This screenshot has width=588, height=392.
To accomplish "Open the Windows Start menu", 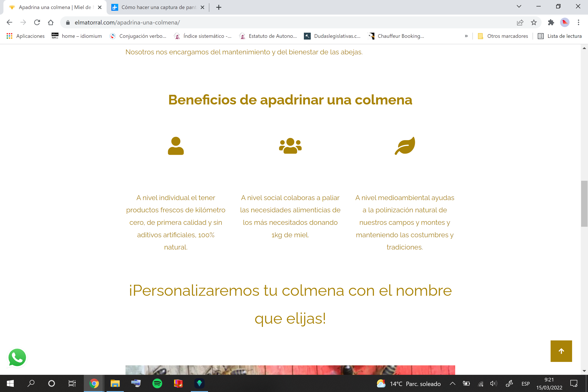I will tap(10, 383).
